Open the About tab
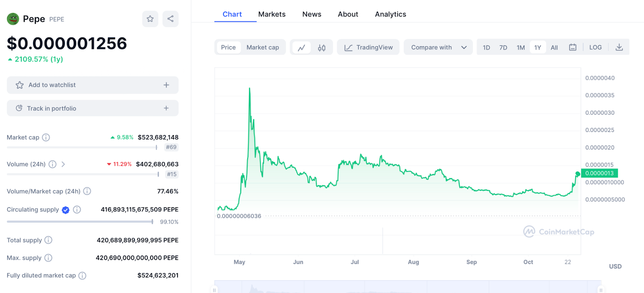644x293 pixels. [348, 14]
